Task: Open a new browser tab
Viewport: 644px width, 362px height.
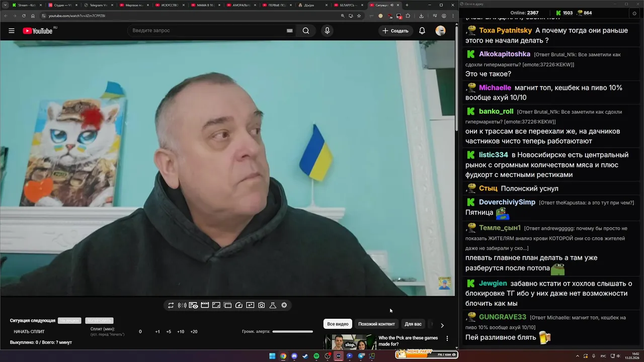Action: coord(407,5)
